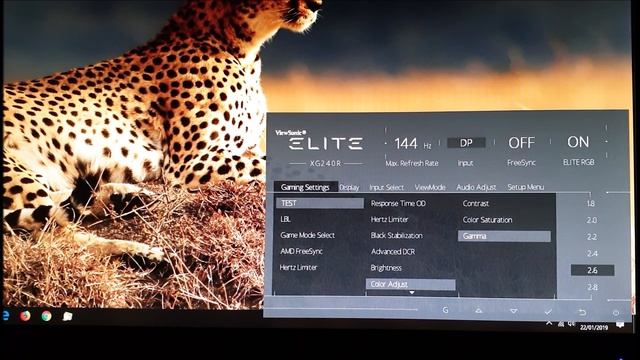Open the notification center icon
Screen dimensions: 640x360
tap(620, 324)
